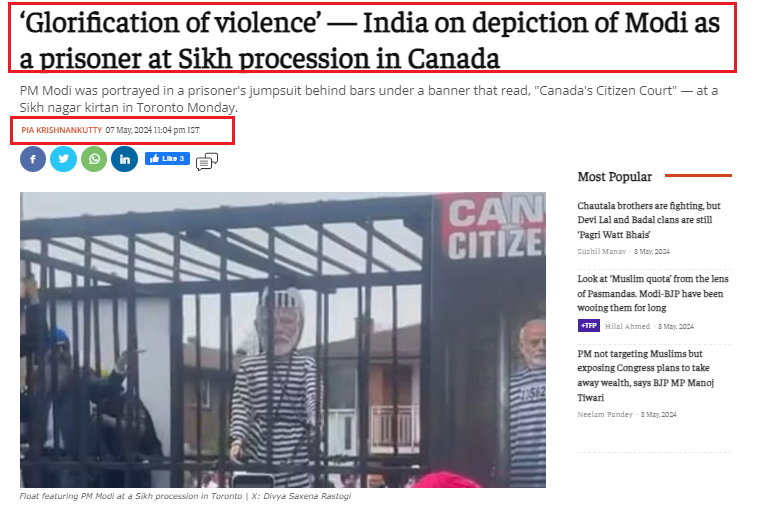This screenshot has width=760, height=505.
Task: Open the Modi float main image
Action: coord(283,340)
